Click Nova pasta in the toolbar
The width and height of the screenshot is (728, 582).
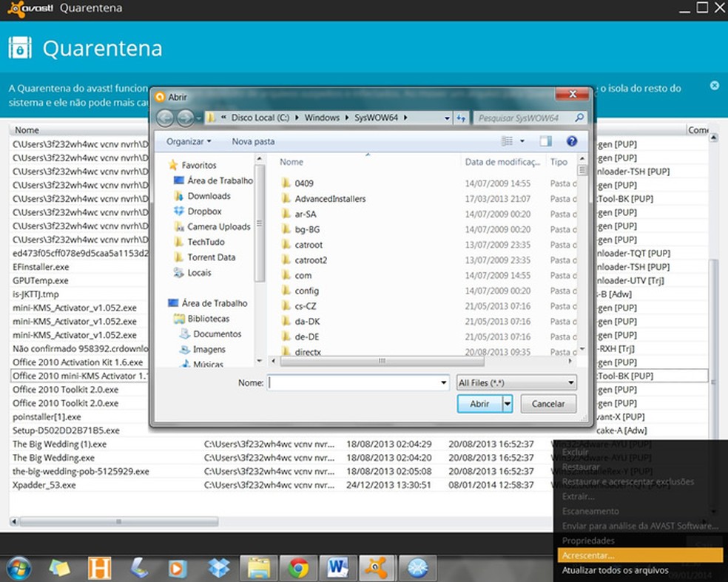253,141
